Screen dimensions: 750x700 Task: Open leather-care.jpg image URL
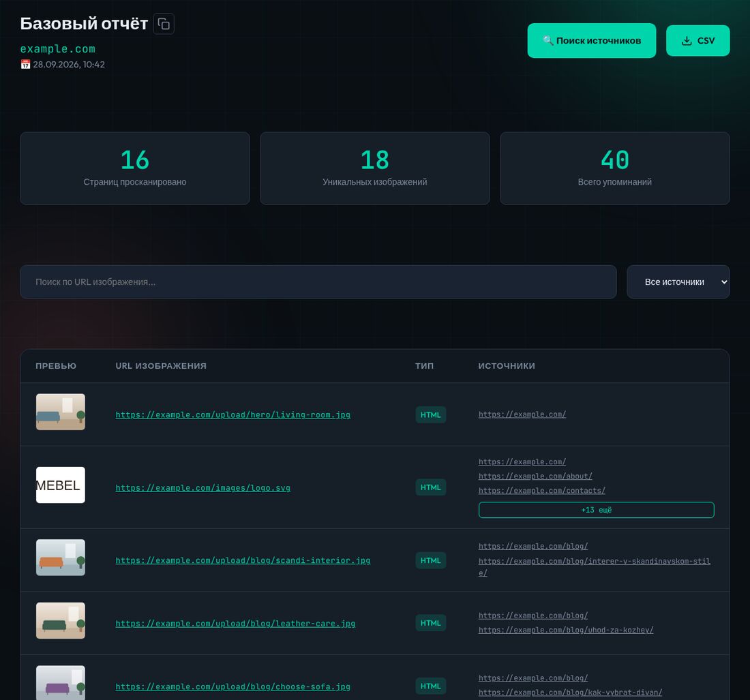[235, 624]
